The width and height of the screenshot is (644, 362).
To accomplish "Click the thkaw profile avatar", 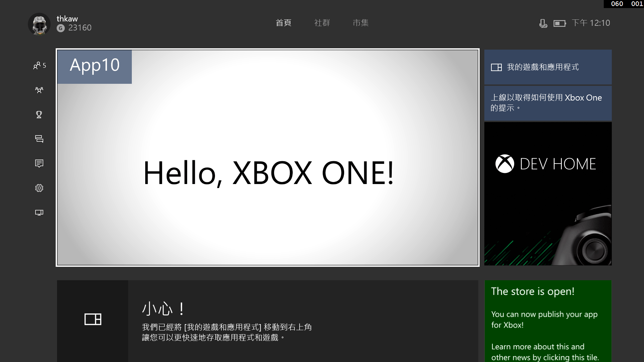I will [39, 24].
